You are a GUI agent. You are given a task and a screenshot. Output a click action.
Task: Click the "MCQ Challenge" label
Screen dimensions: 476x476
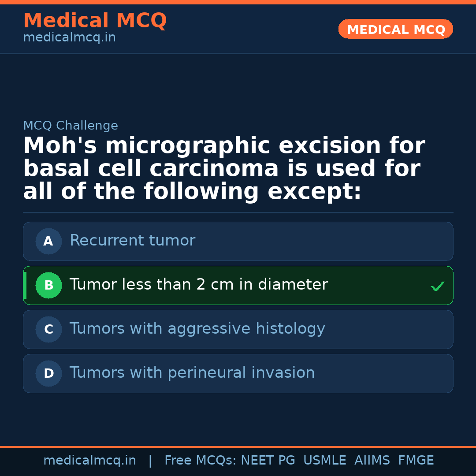pyautogui.click(x=71, y=126)
